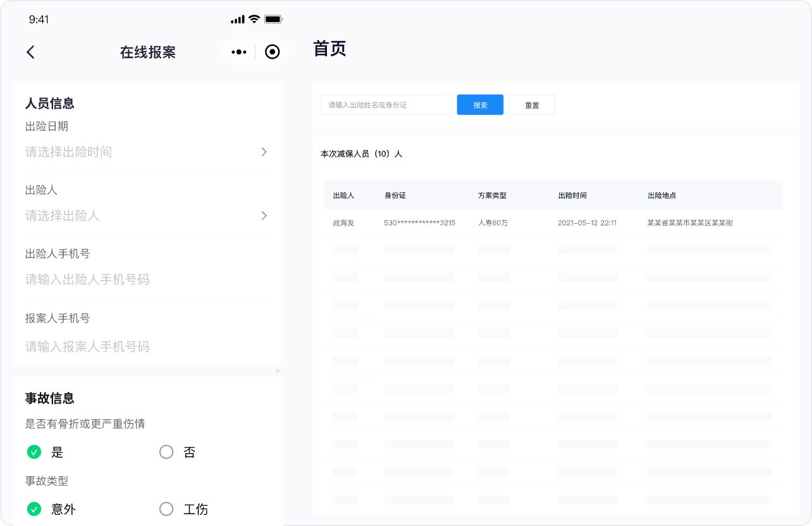Image resolution: width=812 pixels, height=526 pixels.
Task: Tap the mini program close target icon
Action: tap(272, 52)
